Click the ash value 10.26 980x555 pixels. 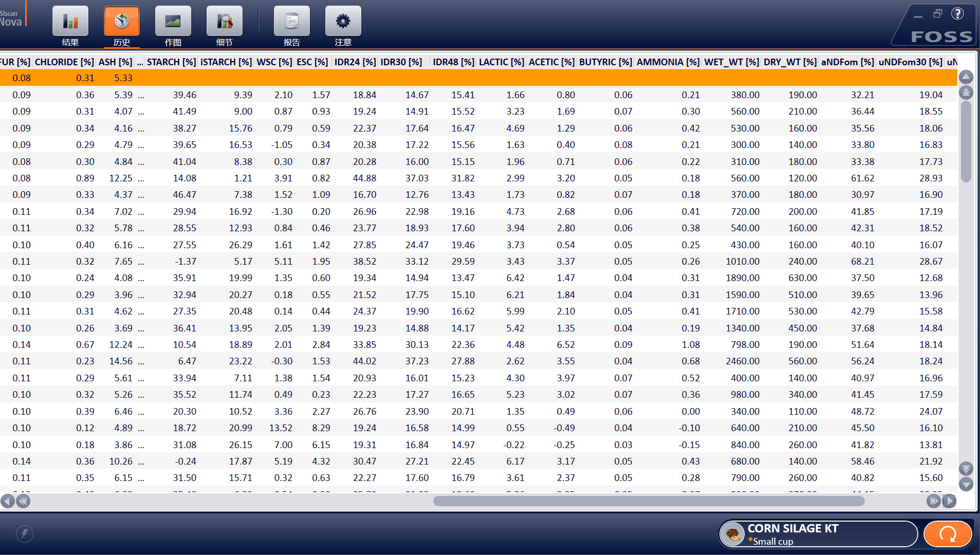pyautogui.click(x=121, y=461)
